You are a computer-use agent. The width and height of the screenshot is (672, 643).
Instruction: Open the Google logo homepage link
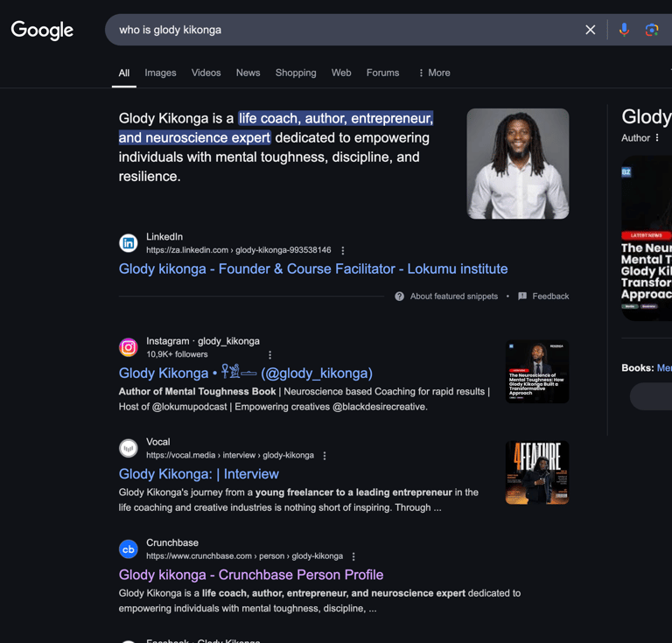42,30
